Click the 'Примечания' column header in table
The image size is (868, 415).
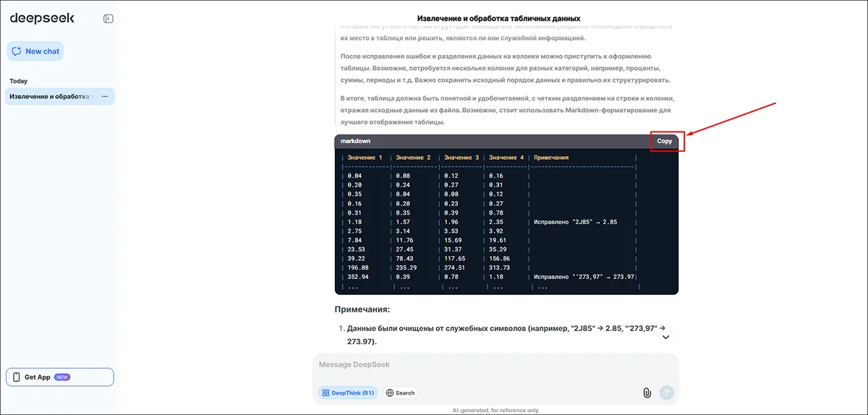pos(551,158)
